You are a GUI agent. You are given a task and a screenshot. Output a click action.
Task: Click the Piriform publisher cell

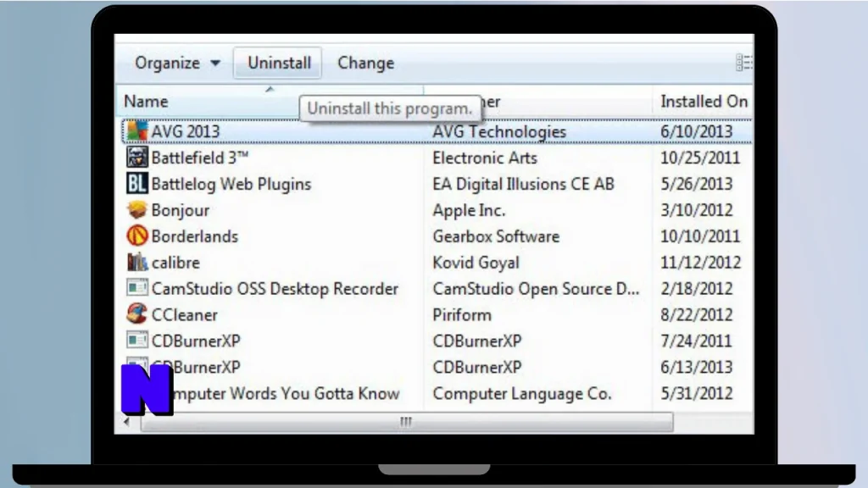(x=462, y=315)
